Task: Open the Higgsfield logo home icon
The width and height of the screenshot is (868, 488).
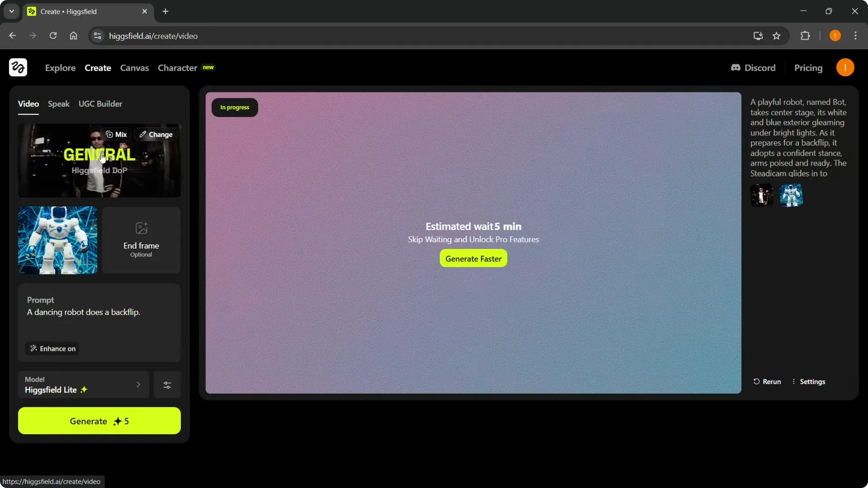Action: click(18, 67)
